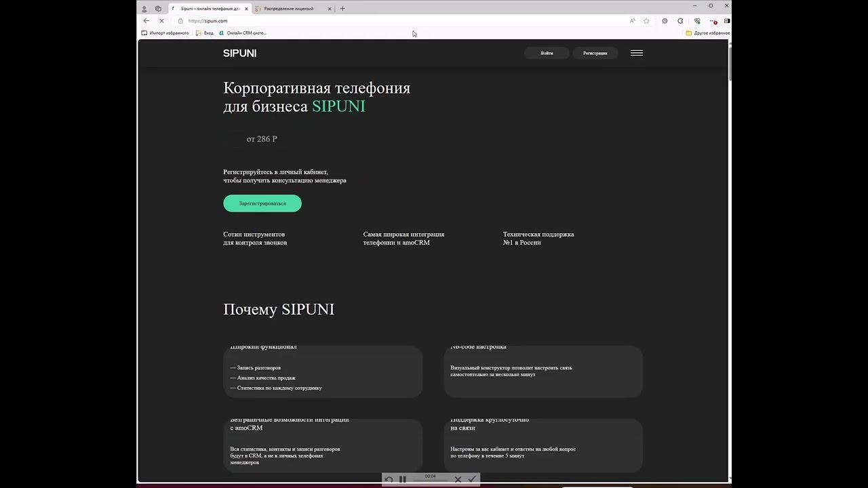Close the Распределение лицензий tab

pyautogui.click(x=330, y=9)
